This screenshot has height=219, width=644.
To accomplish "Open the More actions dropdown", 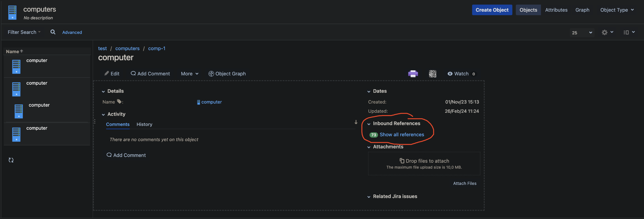I will [x=189, y=74].
